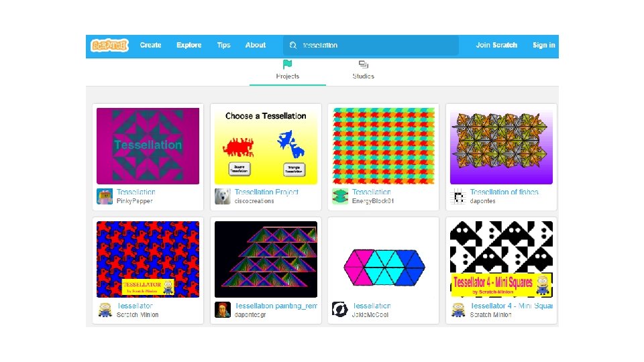644x362 pixels.
Task: Open JokieMcCool's avatar icon
Action: pyautogui.click(x=340, y=310)
